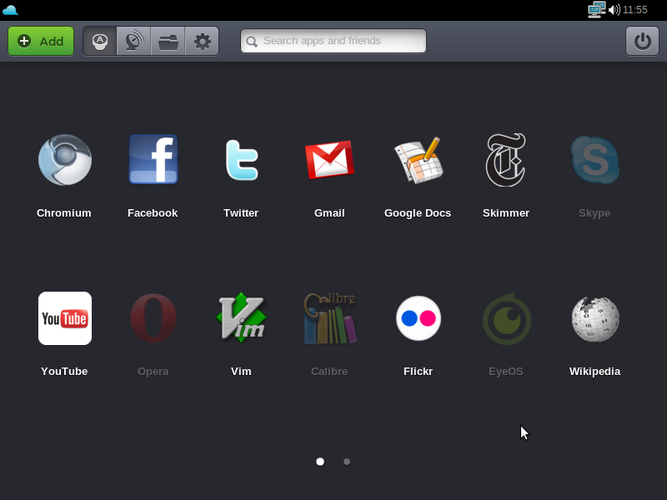667x500 pixels.
Task: Click the 11:55 clock
Action: (x=635, y=10)
